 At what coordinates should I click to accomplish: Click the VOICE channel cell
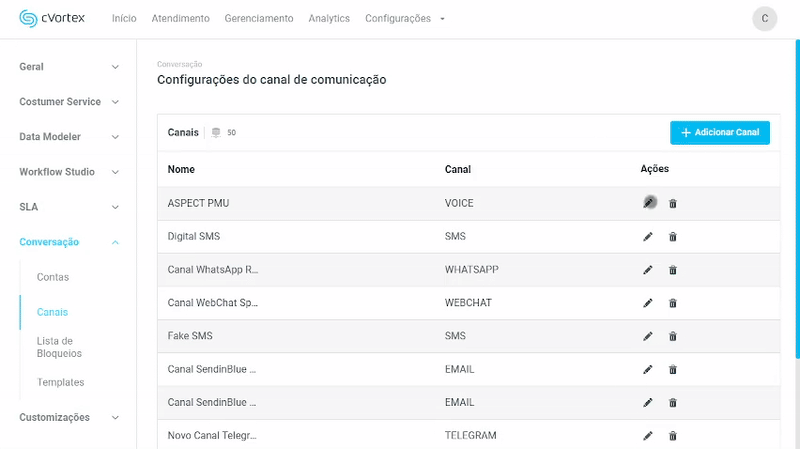459,203
